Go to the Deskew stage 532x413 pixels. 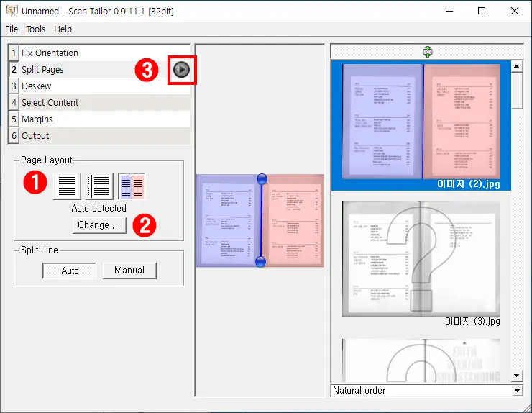click(36, 86)
